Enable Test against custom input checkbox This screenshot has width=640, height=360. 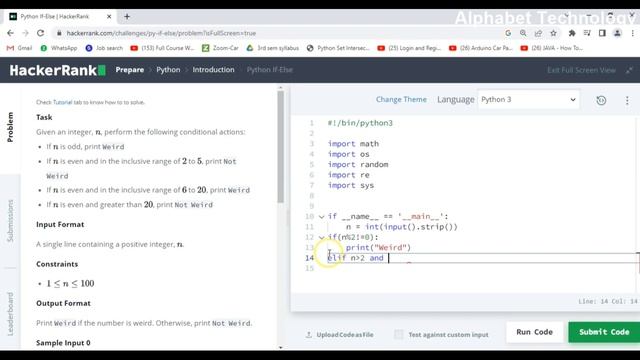(398, 334)
